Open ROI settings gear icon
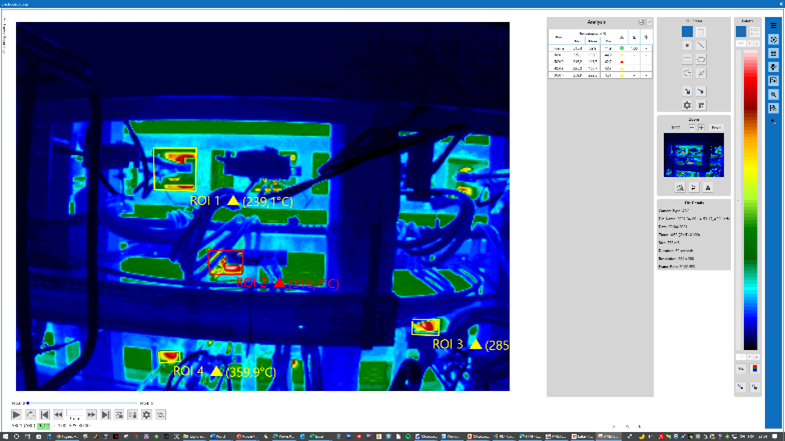The width and height of the screenshot is (785, 441). point(687,105)
